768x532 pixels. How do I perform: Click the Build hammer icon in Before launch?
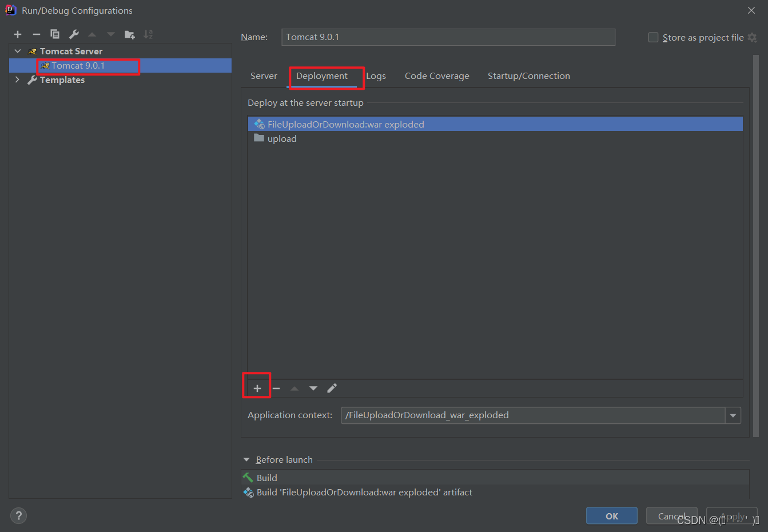pos(248,477)
